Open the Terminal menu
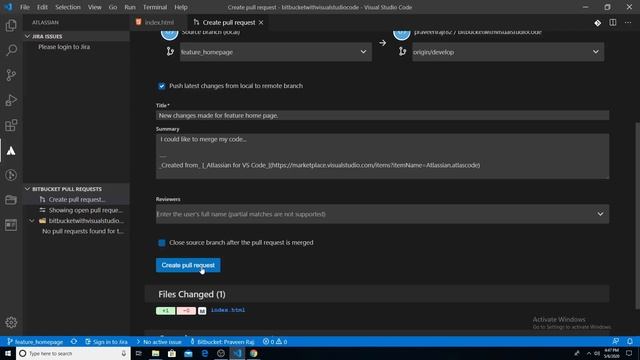The image size is (640, 360). coord(155,7)
